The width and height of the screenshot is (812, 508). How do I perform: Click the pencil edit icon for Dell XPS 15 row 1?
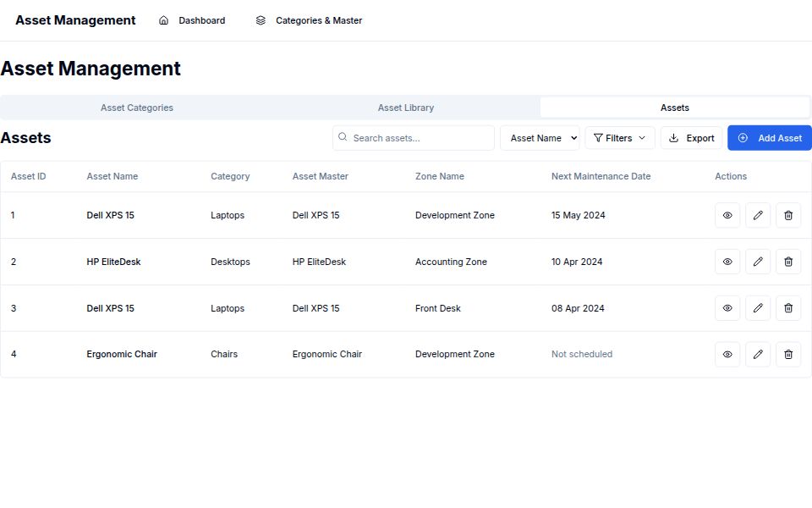tap(757, 215)
